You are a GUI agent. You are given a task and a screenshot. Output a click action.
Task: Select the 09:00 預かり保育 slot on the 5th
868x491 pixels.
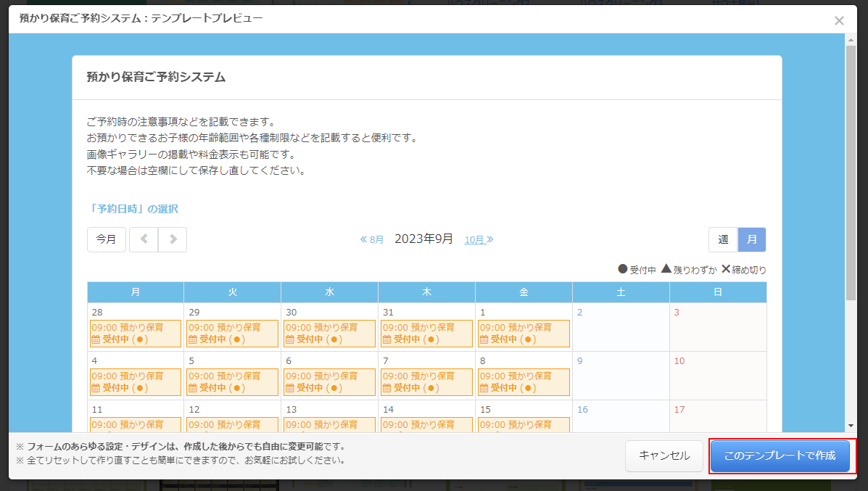(232, 382)
